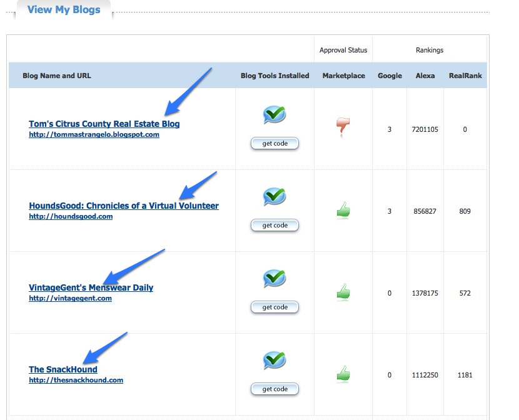
Task: Open Tom's Citrus County Real Estate Blog link
Action: 104,124
